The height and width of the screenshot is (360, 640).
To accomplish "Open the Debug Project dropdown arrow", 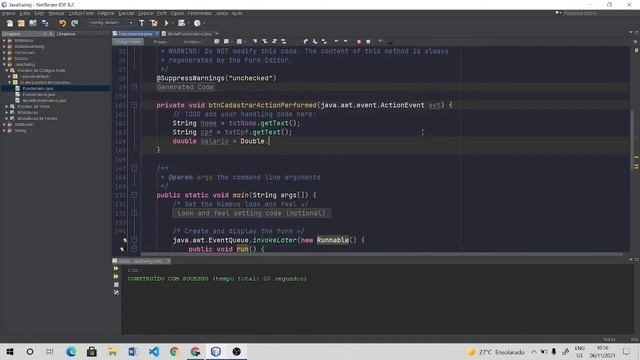I will tap(188, 23).
